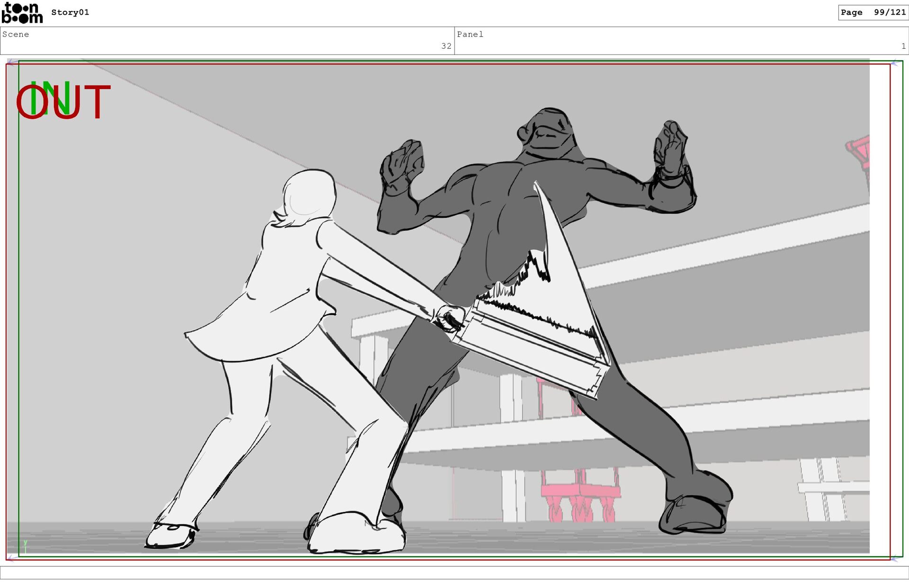Click the pink hanging lantern at right edge

[x=862, y=151]
